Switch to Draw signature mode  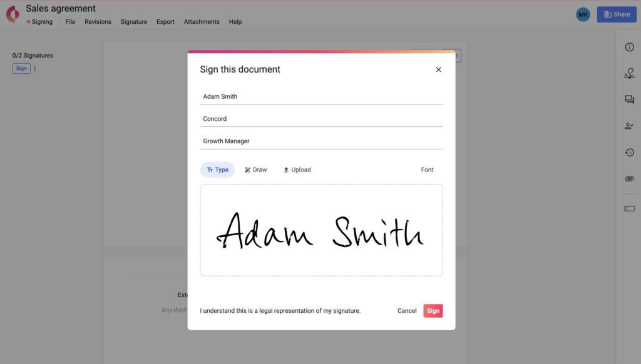tap(256, 169)
